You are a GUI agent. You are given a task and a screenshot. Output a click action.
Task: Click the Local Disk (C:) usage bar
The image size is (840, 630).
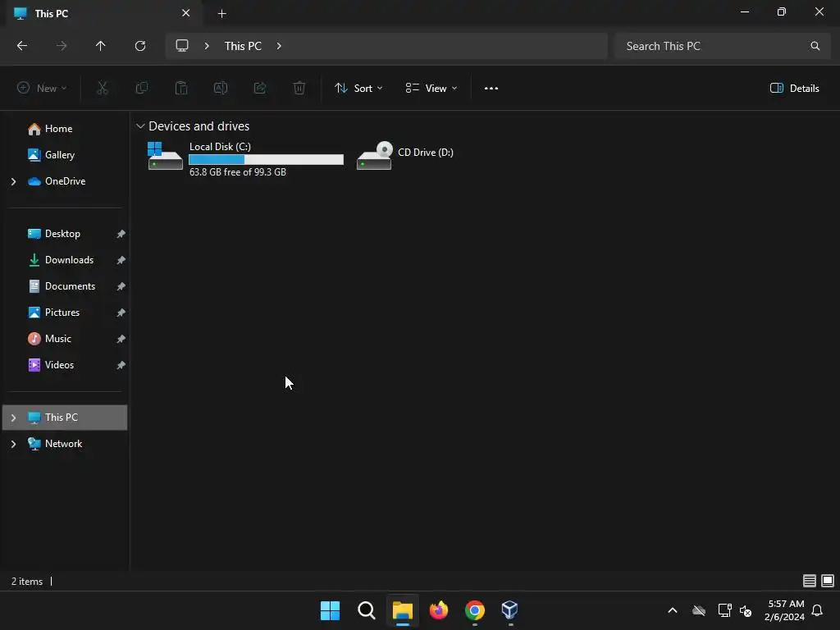[267, 160]
